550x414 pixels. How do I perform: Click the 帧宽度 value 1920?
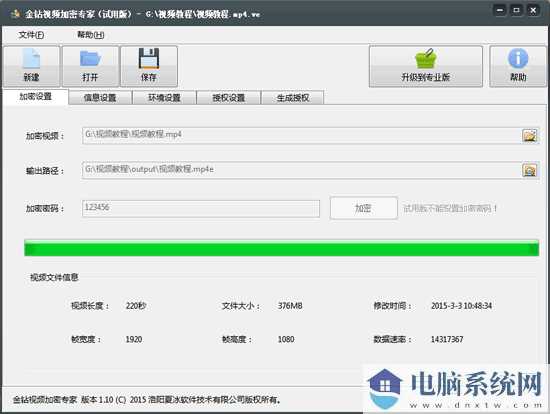tap(134, 339)
